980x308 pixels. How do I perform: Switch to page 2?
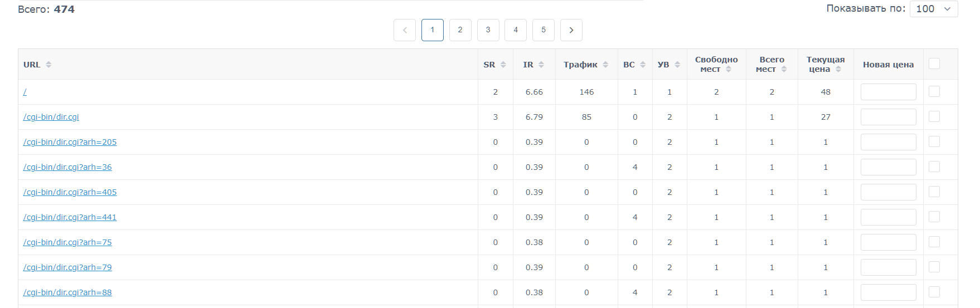(x=460, y=30)
